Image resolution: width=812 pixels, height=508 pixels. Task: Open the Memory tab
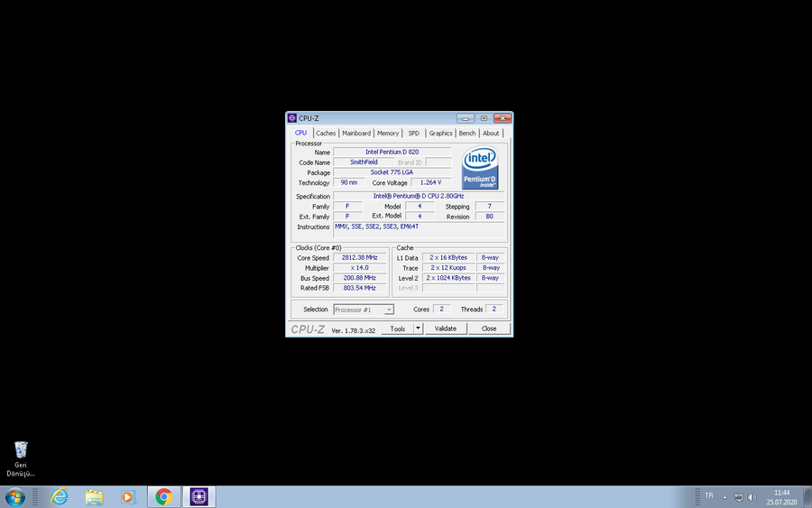coord(387,133)
